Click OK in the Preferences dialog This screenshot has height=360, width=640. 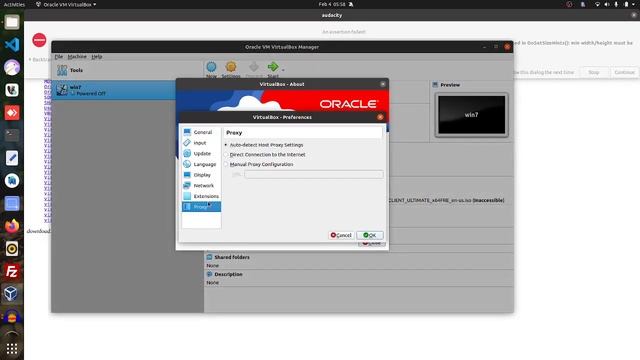[370, 235]
